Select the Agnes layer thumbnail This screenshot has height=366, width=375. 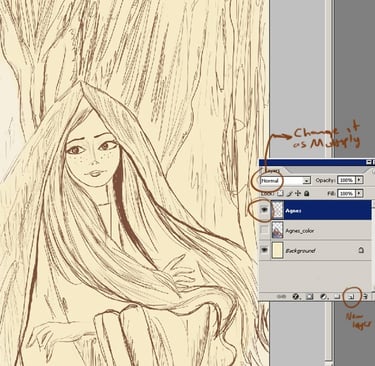277,210
